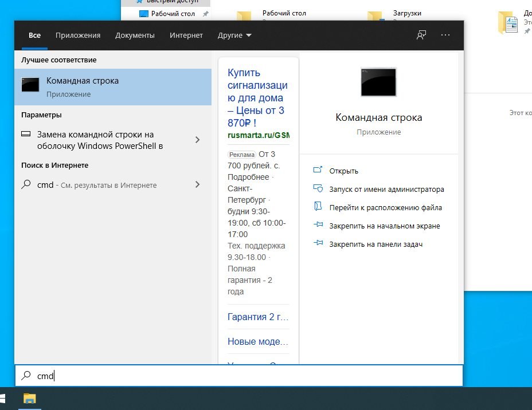Switch to the Интернет tab
This screenshot has height=410, width=532.
point(186,36)
